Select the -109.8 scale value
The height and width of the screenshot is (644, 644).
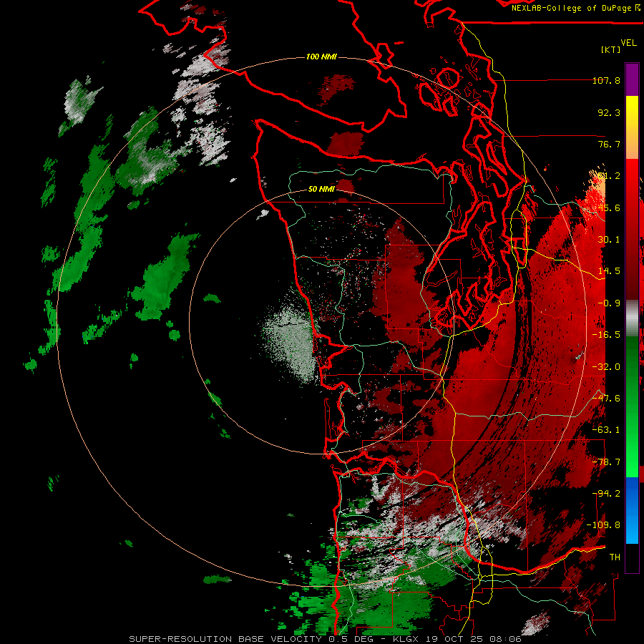[603, 525]
